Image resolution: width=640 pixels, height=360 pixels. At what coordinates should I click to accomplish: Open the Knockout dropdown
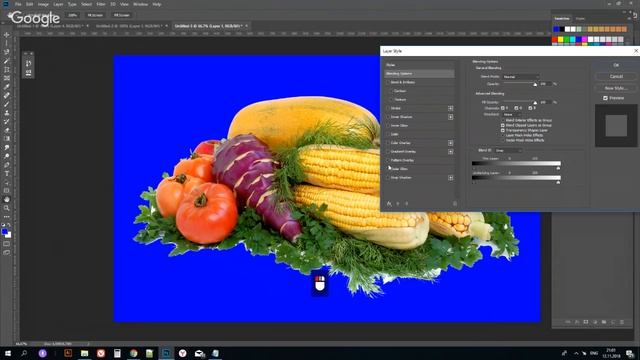[x=512, y=115]
